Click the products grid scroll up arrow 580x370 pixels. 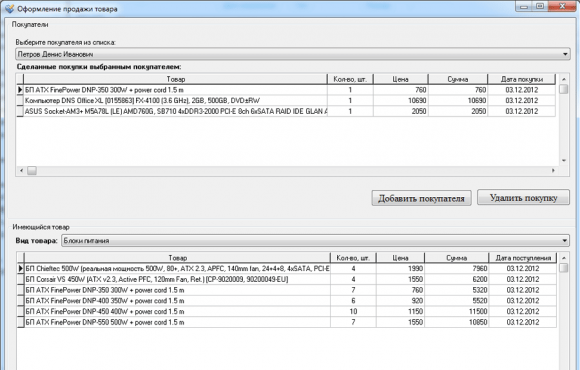pyautogui.click(x=564, y=258)
